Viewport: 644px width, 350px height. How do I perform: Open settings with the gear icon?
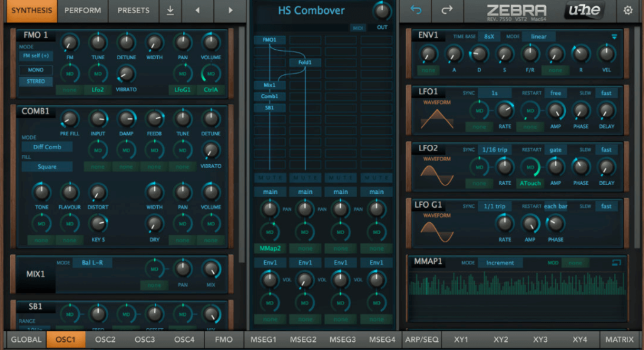628,11
